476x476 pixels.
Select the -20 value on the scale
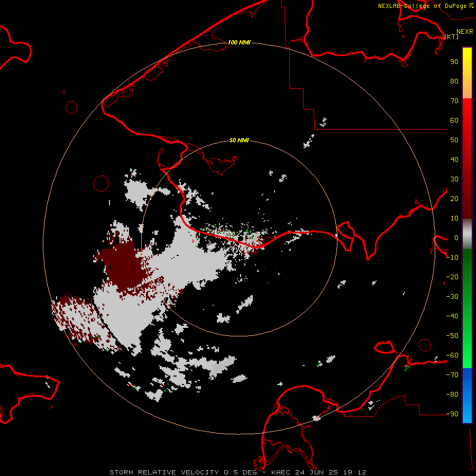tap(452, 277)
